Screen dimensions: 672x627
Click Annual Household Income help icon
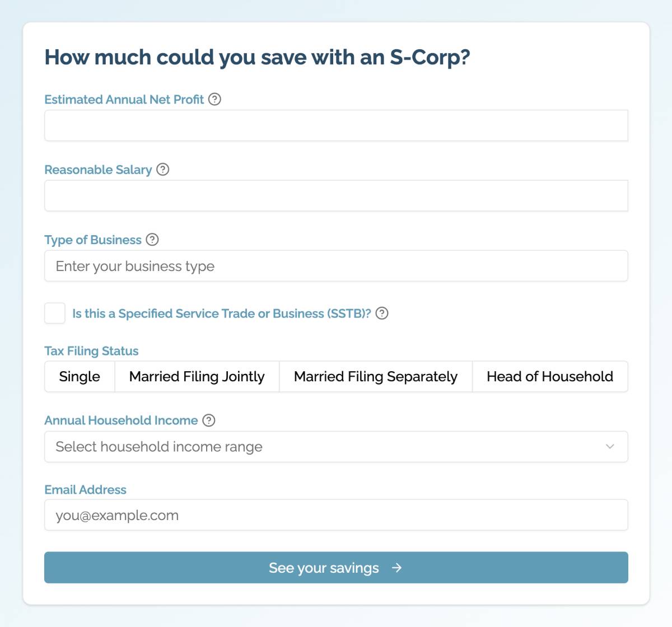209,420
